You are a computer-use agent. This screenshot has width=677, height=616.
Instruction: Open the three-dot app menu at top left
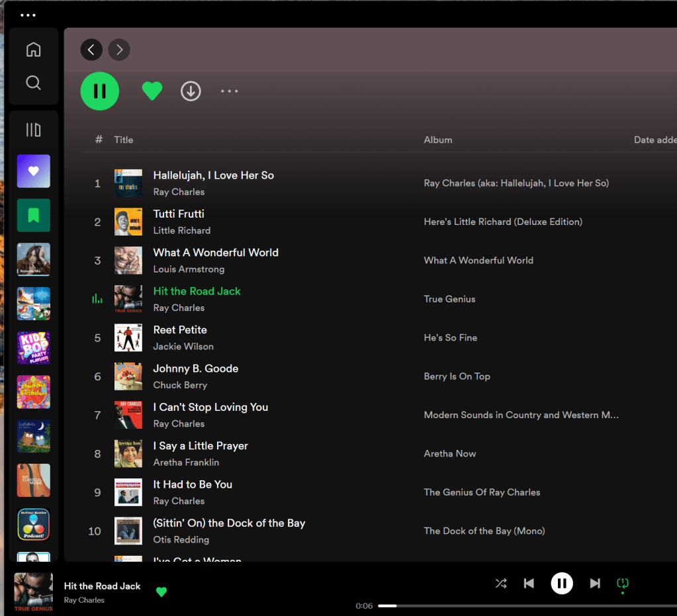[28, 15]
